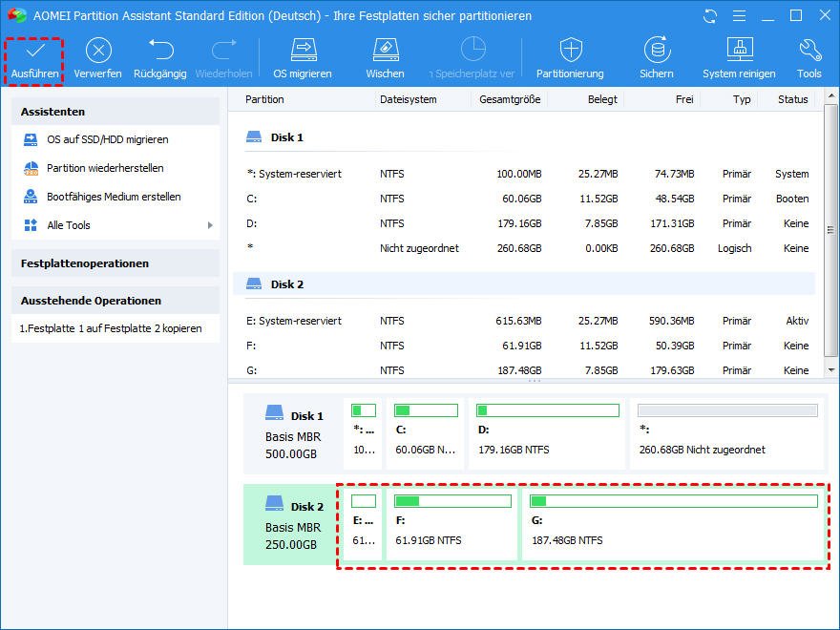Click the vertical scrollbar thumb of partition list
This screenshot has height=630, width=840.
[830, 230]
